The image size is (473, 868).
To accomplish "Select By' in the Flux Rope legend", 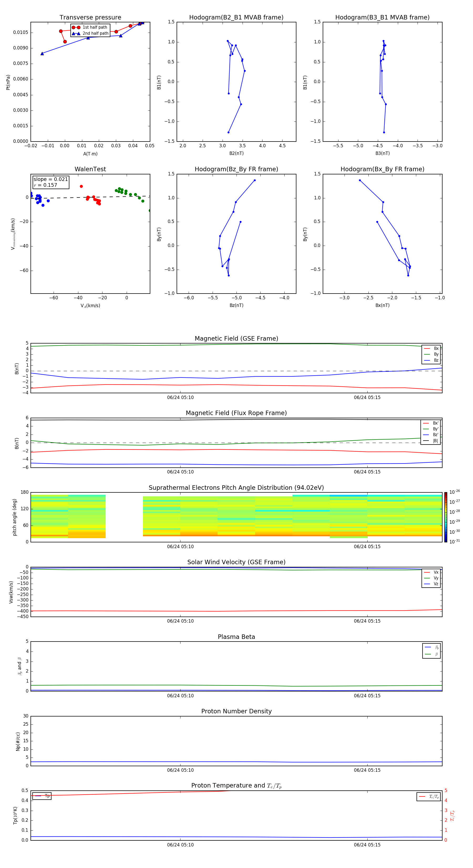I will [431, 429].
